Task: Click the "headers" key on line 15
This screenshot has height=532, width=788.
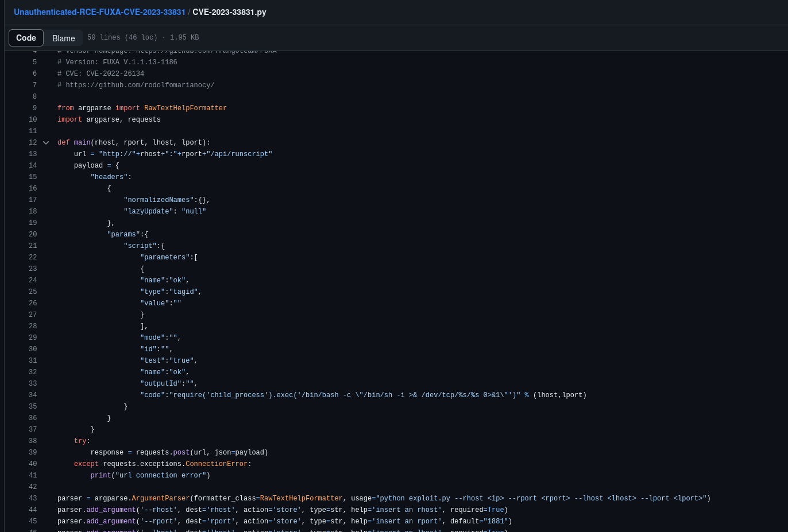Action: tap(109, 177)
